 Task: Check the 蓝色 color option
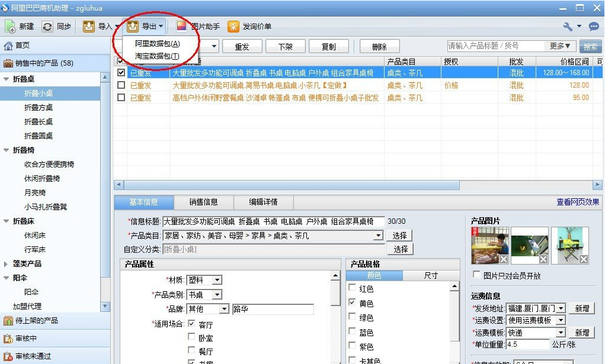352,331
